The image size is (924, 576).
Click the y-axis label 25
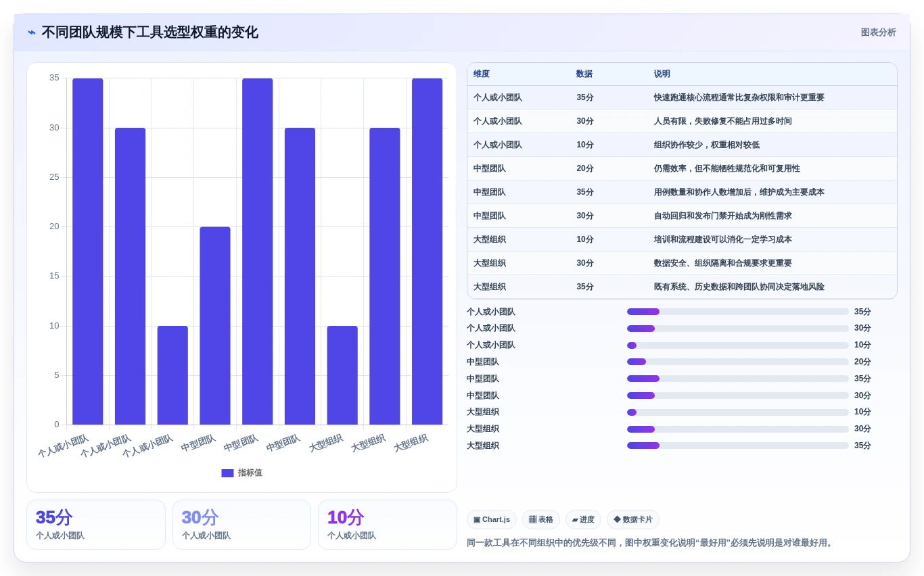pyautogui.click(x=54, y=177)
